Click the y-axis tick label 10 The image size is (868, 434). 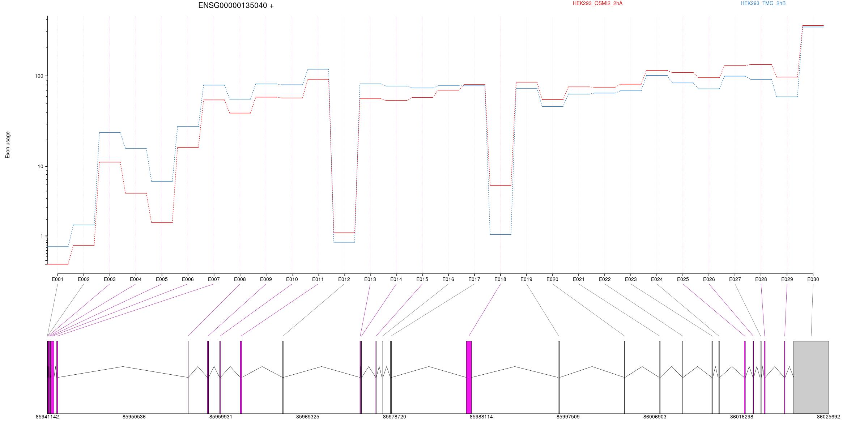tap(40, 166)
